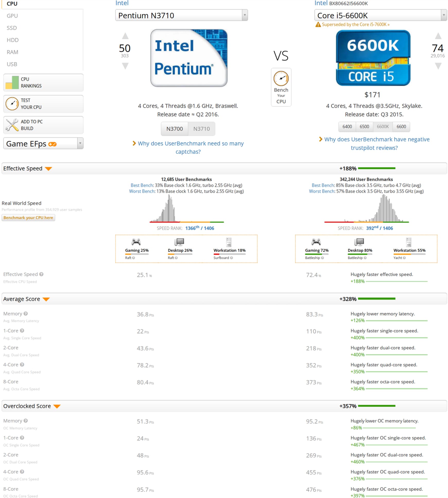Click the Bench Your CPU speedometer icon
448x498 pixels.
[281, 78]
